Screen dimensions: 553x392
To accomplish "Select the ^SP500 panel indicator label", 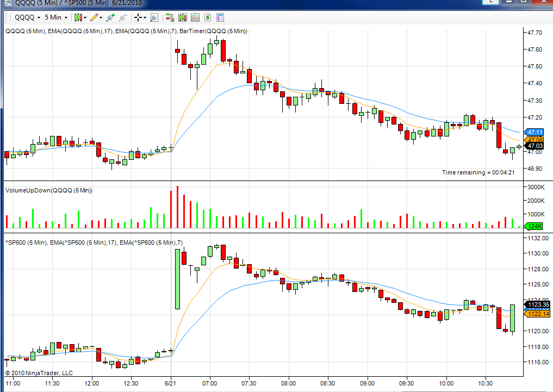I will [x=94, y=242].
